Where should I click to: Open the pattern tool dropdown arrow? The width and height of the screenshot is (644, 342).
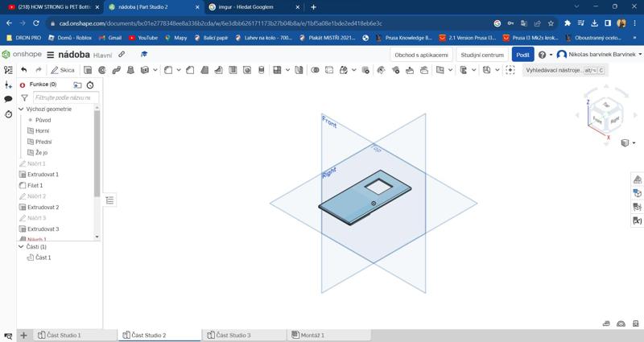pos(287,70)
